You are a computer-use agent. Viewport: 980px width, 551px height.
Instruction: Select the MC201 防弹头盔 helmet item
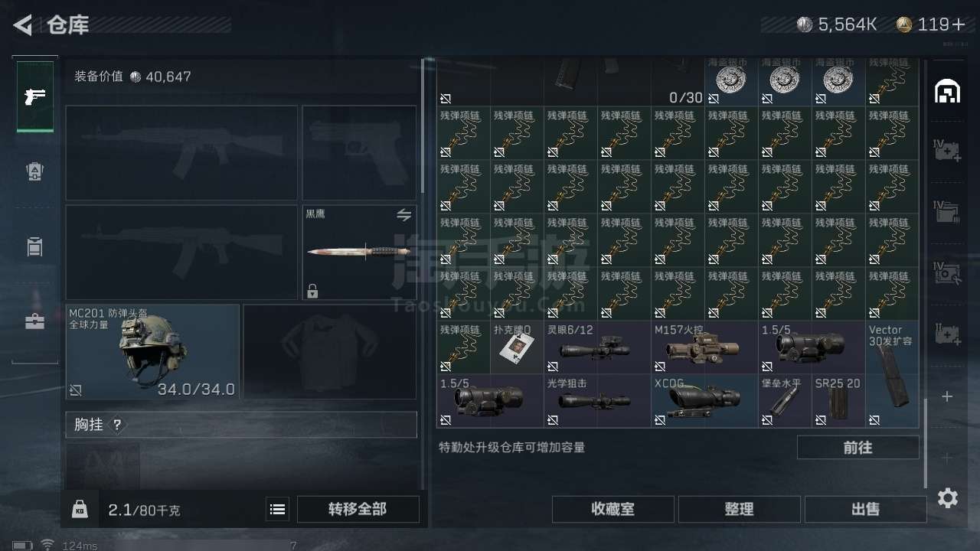pos(152,352)
